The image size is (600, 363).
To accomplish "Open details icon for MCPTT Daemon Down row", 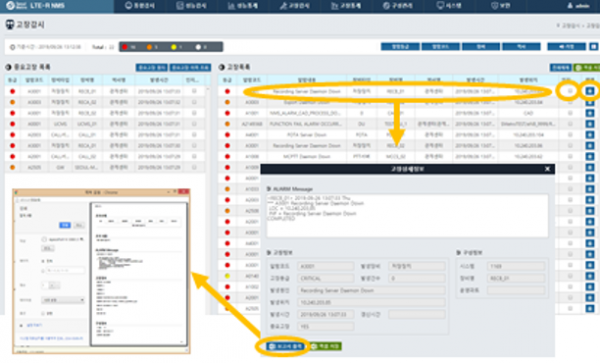I will (x=590, y=156).
